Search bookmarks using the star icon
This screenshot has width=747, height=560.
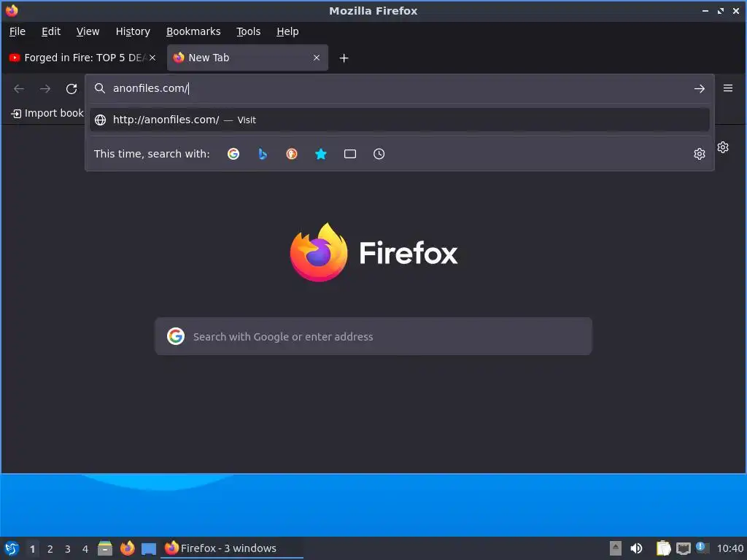(x=321, y=154)
